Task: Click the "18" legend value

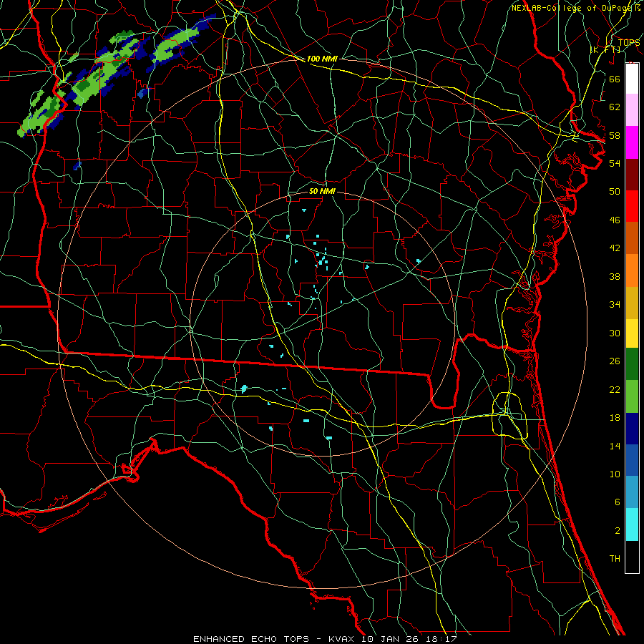Action: click(x=615, y=418)
